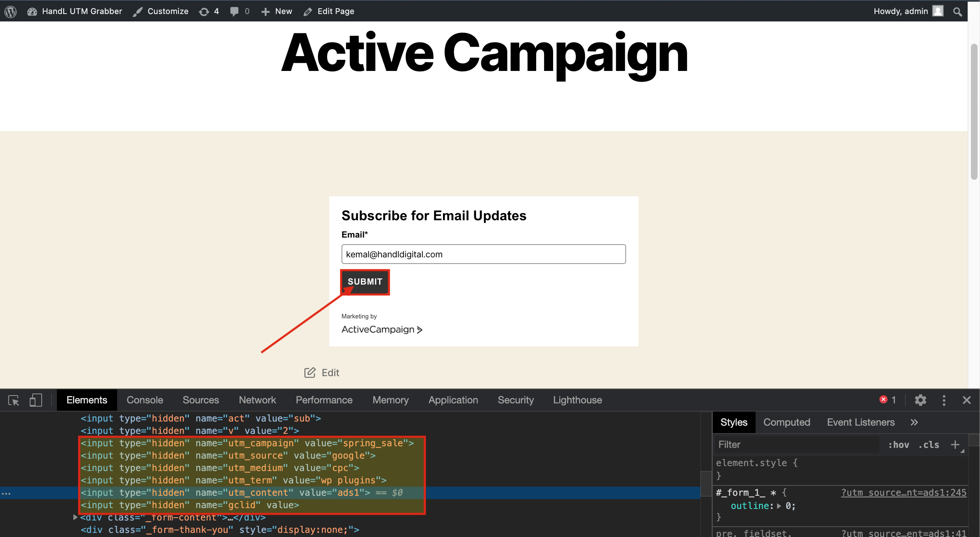Switch to the Network tab
Viewport: 980px width, 537px height.
click(257, 400)
